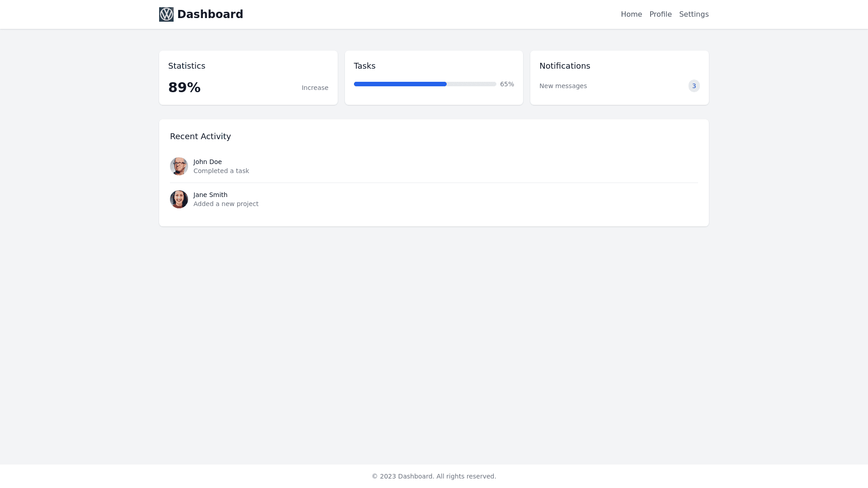Click the Volkswagen logo icon in header
Viewport: 868px width, 488px height.
(x=166, y=14)
